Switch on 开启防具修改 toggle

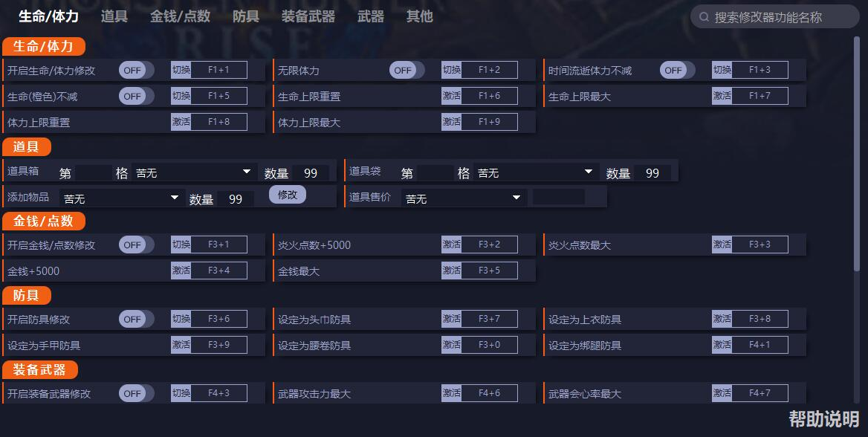coord(136,320)
